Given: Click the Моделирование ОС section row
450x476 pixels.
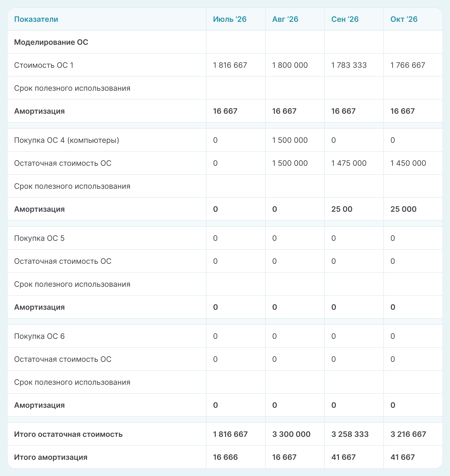Looking at the screenshot, I should pos(51,42).
